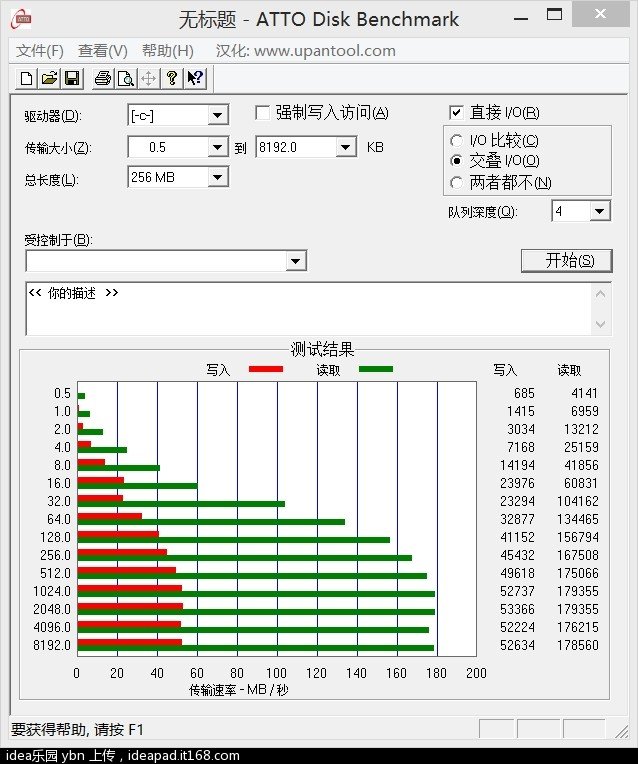Open the 8192.0 transfer size end dropdown
Image resolution: width=638 pixels, height=764 pixels.
[346, 147]
